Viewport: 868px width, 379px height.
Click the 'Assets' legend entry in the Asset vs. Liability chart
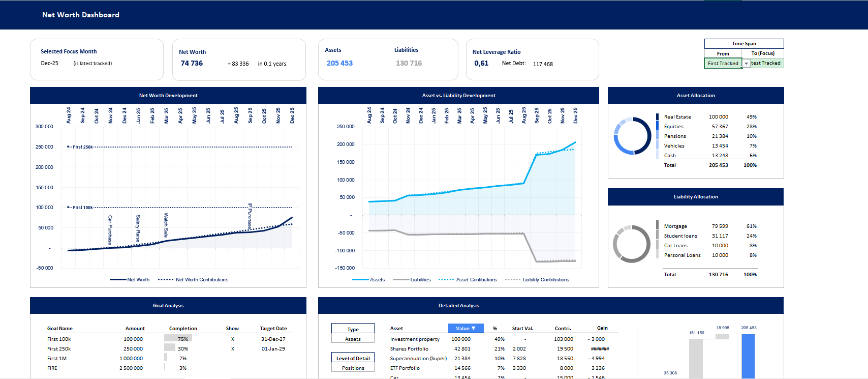[x=368, y=279]
